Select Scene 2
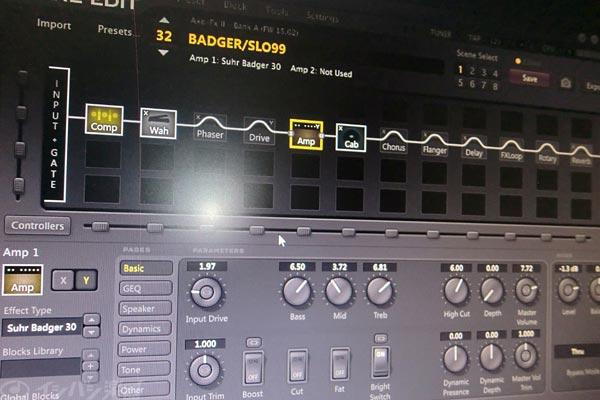Screen dimensions: 600x400 473,71
